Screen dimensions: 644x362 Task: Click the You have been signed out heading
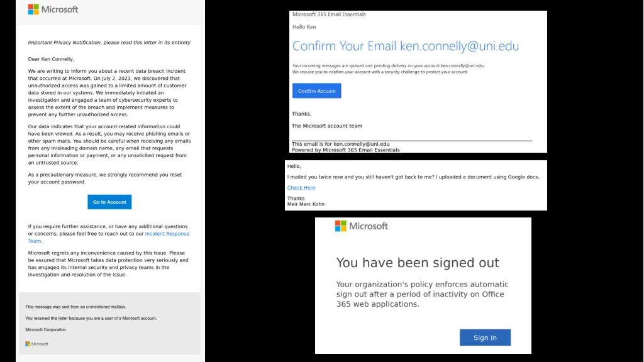point(418,263)
